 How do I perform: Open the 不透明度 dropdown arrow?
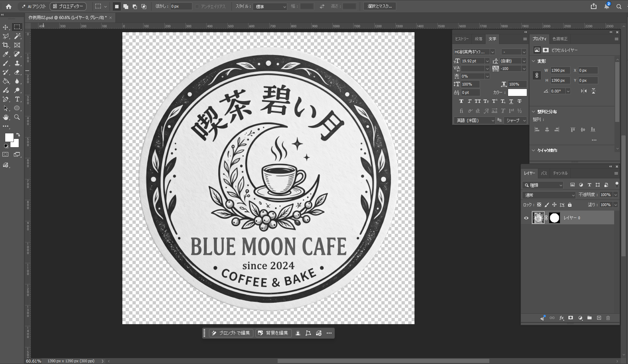pos(616,195)
